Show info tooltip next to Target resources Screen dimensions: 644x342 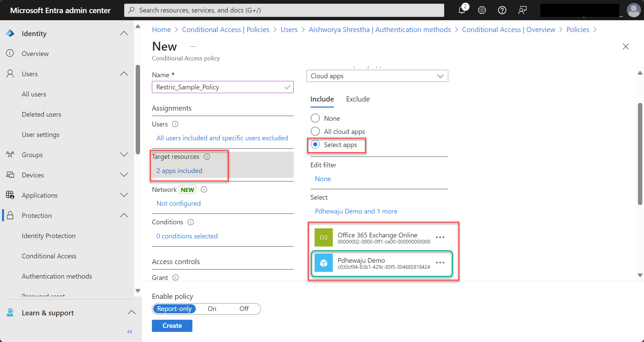click(x=207, y=156)
